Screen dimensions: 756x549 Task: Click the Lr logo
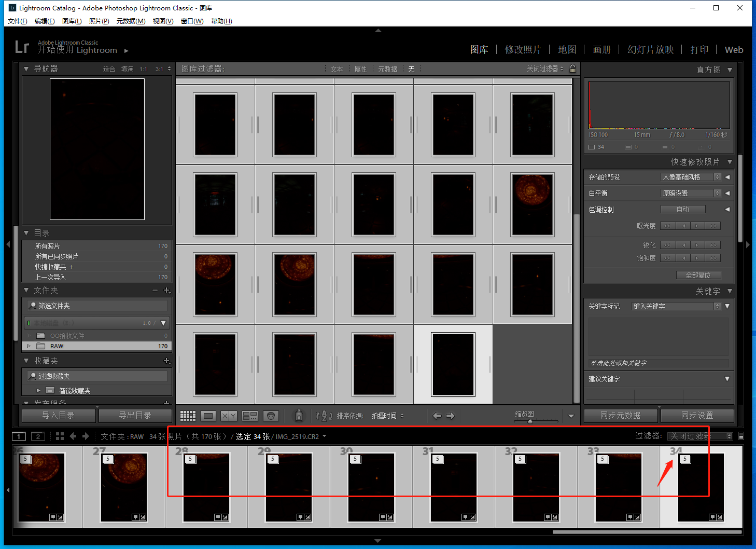tap(22, 47)
